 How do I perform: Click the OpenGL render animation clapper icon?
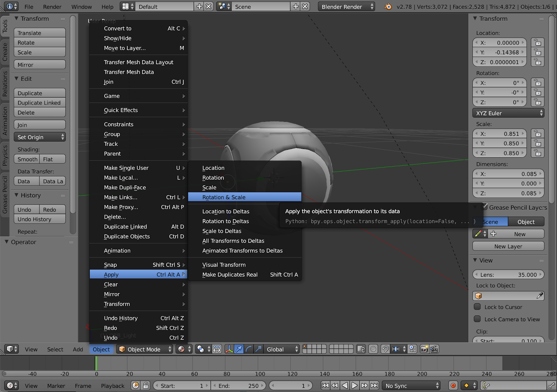[434, 349]
